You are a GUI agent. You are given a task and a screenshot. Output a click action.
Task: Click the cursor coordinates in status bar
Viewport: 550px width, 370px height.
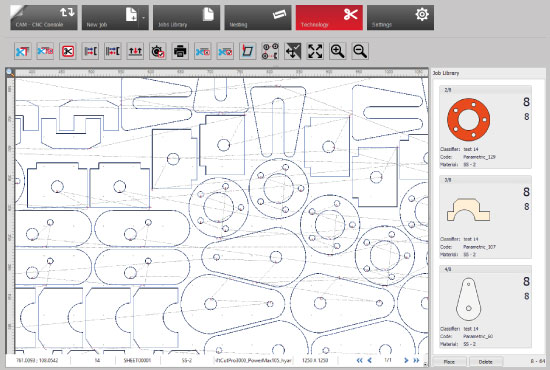(37, 360)
